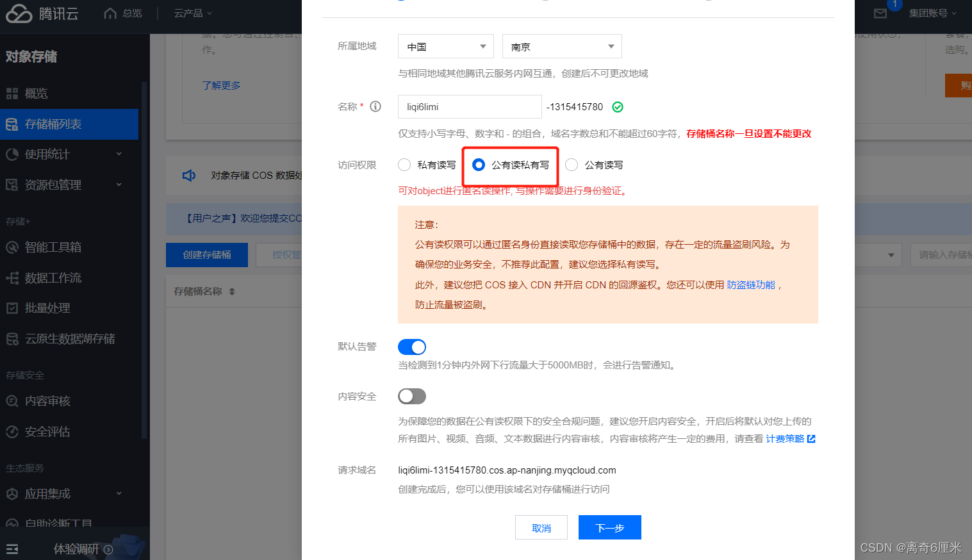
Task: Click the -1315415780 APPID suffix text
Action: tap(575, 107)
